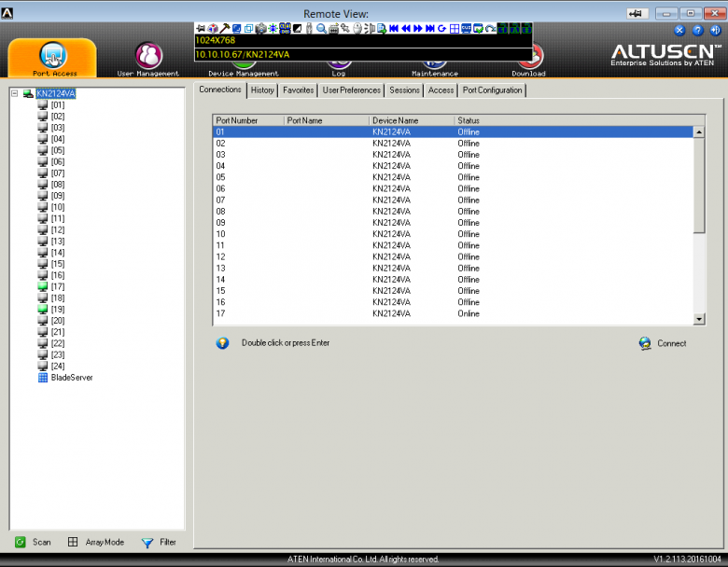
Task: Click the blue X logout icon
Action: coord(679,31)
